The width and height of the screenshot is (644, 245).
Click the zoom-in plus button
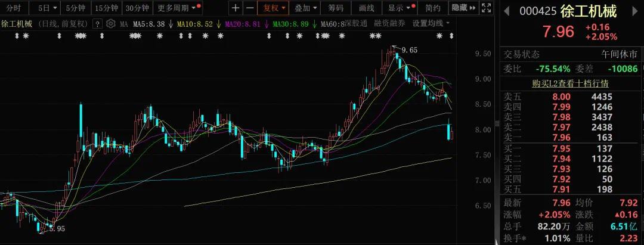click(236, 8)
